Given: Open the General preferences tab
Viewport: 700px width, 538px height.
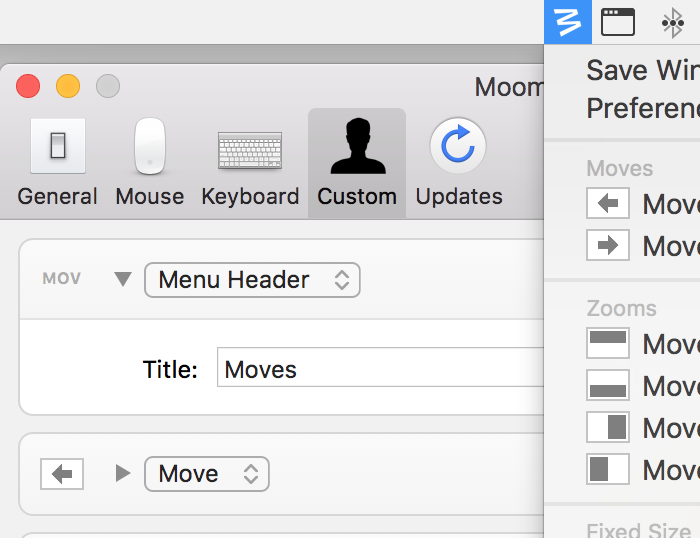Looking at the screenshot, I should pos(57,163).
